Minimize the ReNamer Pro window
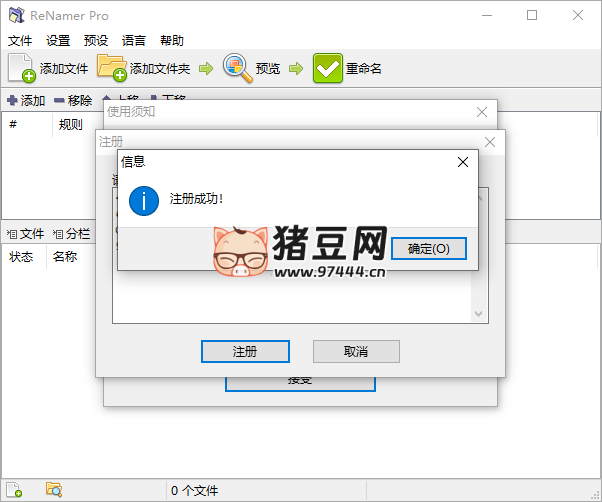 (x=487, y=15)
